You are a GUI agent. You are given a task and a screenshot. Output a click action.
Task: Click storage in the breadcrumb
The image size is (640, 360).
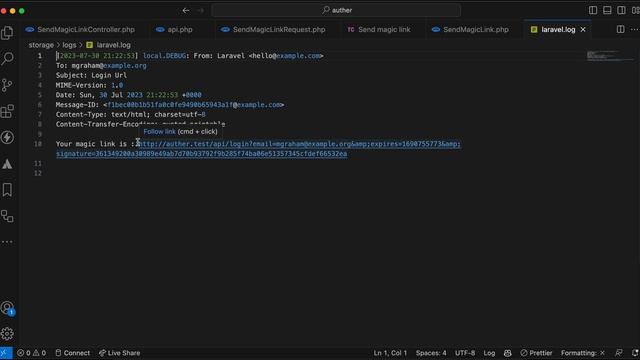tap(41, 45)
